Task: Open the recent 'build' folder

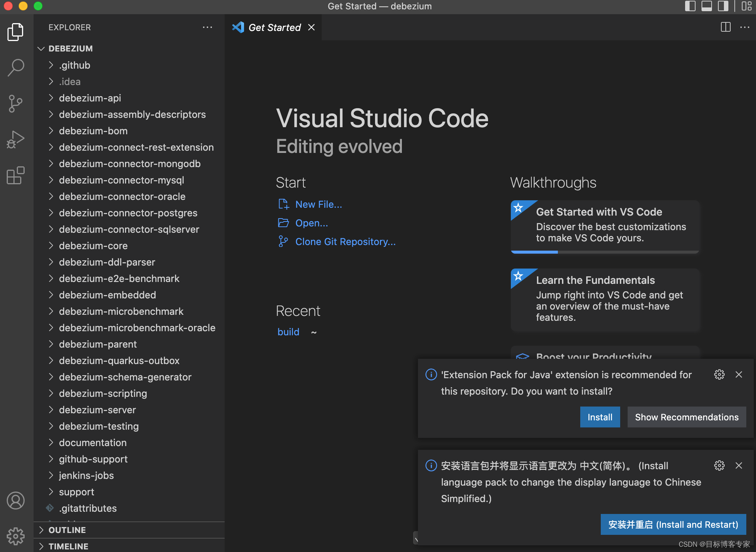Action: tap(288, 332)
